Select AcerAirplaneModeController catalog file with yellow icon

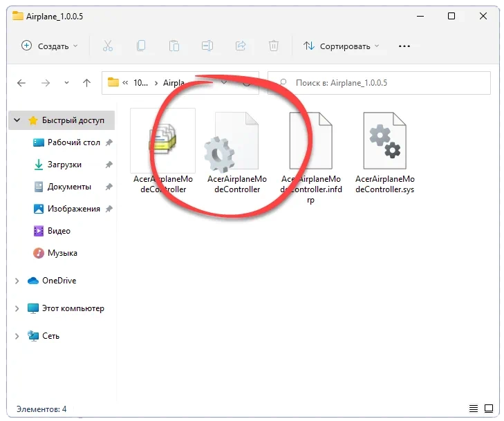click(163, 152)
